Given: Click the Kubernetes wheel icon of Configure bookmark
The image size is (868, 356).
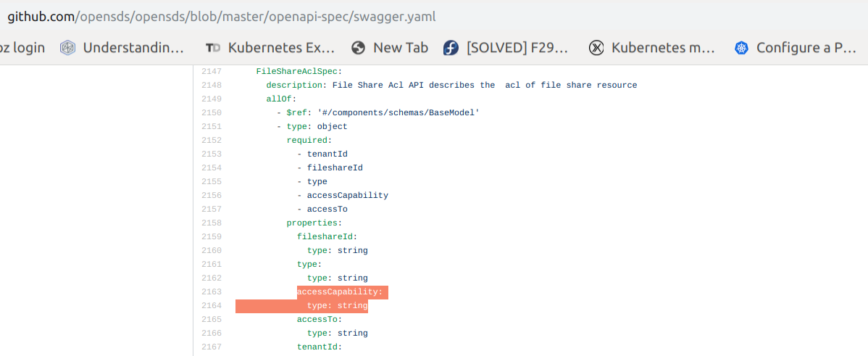Looking at the screenshot, I should point(741,48).
